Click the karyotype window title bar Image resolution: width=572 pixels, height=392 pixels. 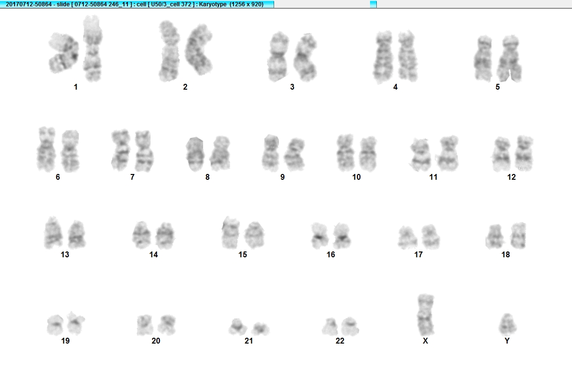137,4
